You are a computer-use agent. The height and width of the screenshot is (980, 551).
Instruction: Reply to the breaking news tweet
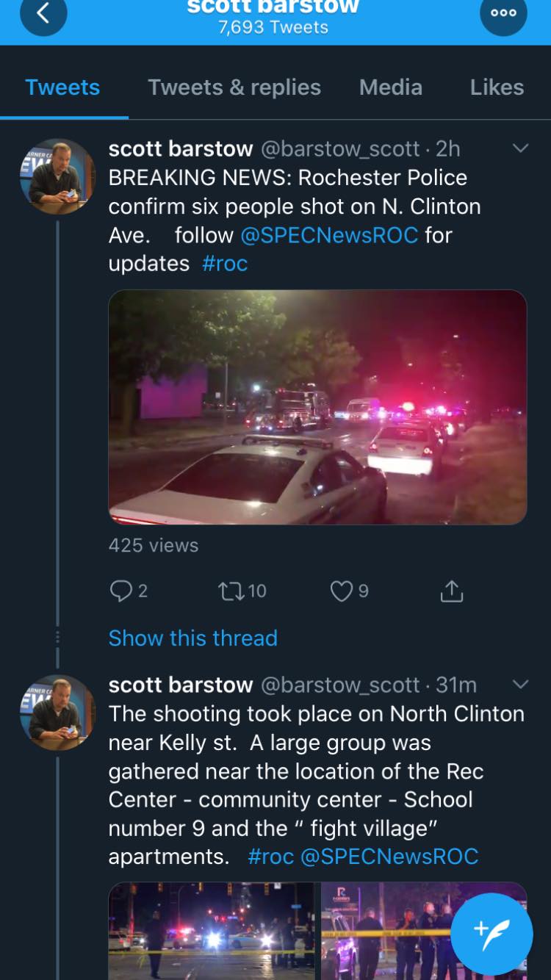[120, 591]
